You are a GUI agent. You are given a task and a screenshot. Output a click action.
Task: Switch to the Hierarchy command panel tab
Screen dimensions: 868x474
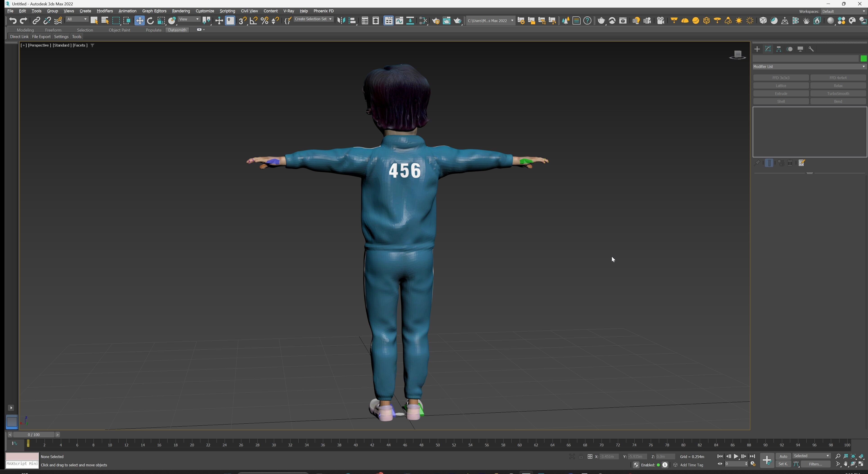[779, 49]
